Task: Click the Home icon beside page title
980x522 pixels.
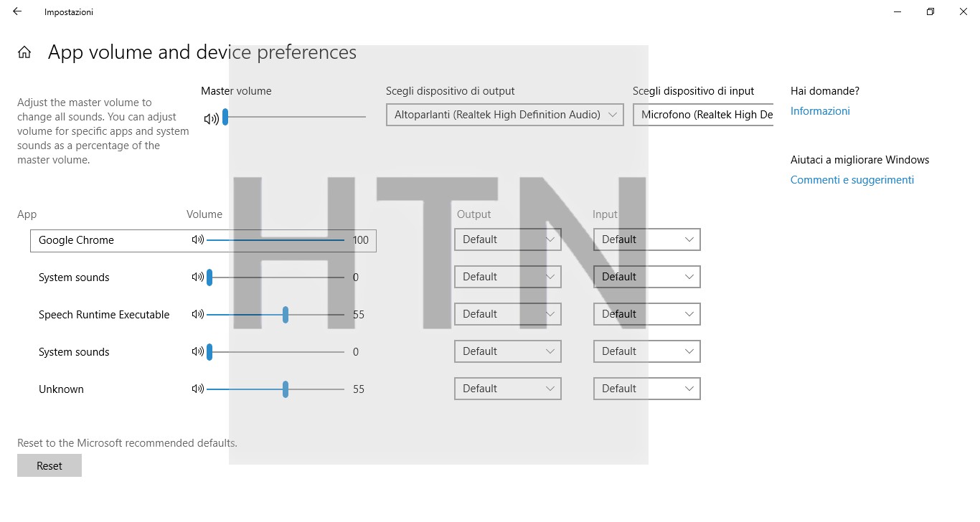Action: pyautogui.click(x=24, y=52)
